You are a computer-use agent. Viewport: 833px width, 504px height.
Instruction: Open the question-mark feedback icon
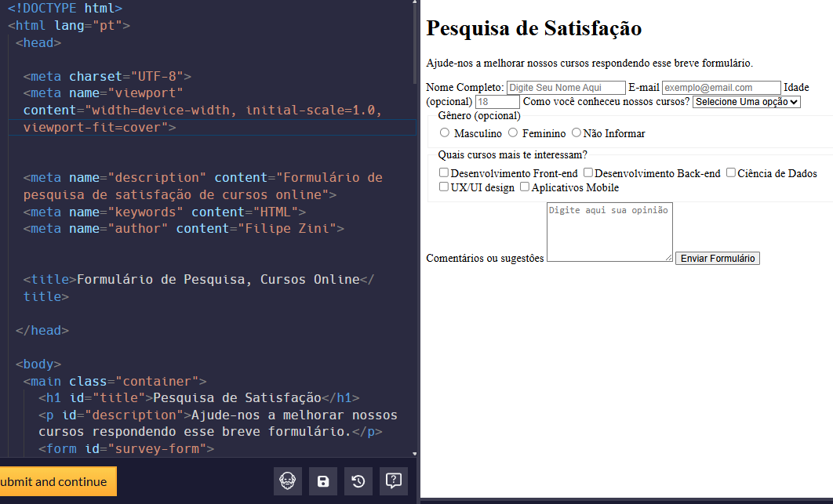(394, 481)
